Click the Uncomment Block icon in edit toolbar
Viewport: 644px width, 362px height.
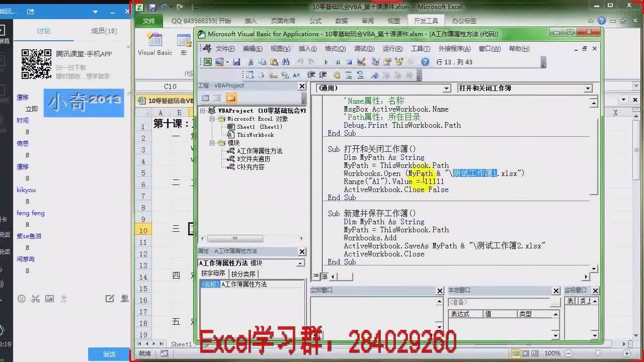pyautogui.click(x=360, y=75)
